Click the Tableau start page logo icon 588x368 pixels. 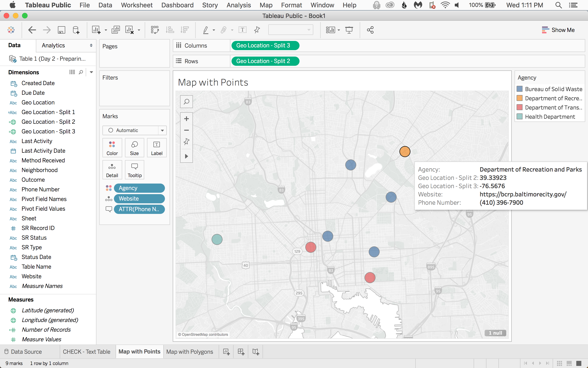coord(11,30)
